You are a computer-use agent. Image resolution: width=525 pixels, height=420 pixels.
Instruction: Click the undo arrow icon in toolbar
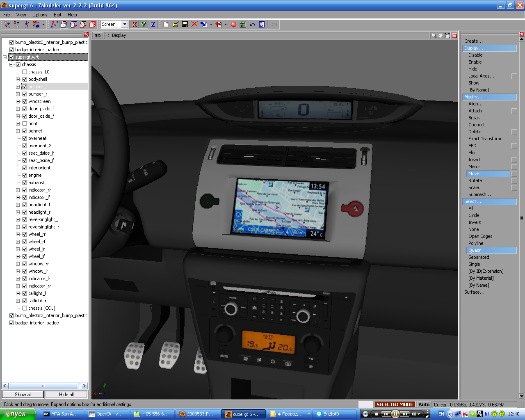click(x=252, y=25)
